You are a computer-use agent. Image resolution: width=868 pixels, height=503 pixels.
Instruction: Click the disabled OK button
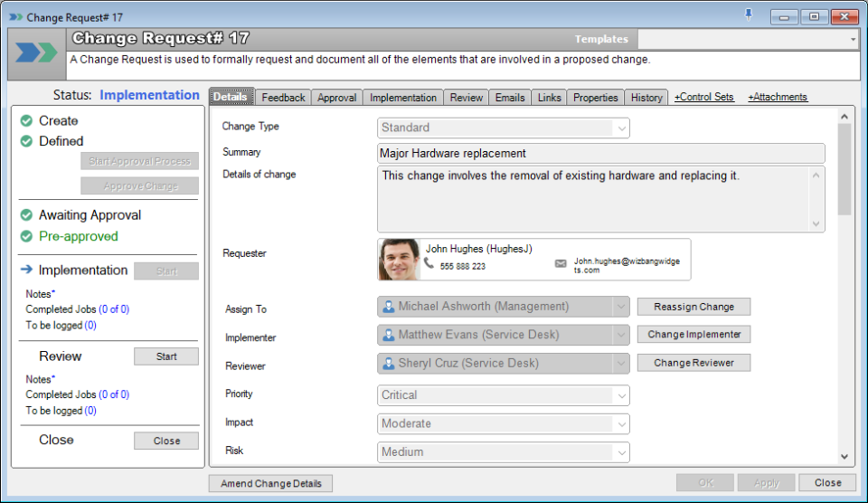click(x=705, y=482)
